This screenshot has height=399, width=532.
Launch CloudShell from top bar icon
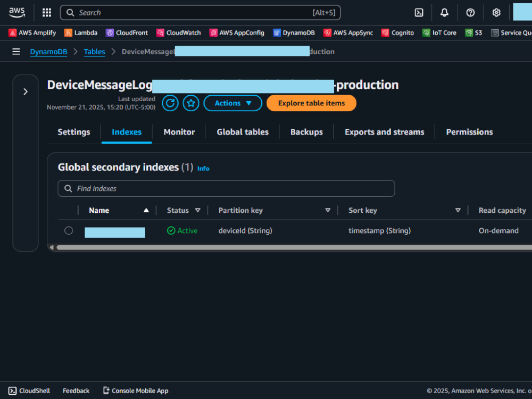point(419,13)
